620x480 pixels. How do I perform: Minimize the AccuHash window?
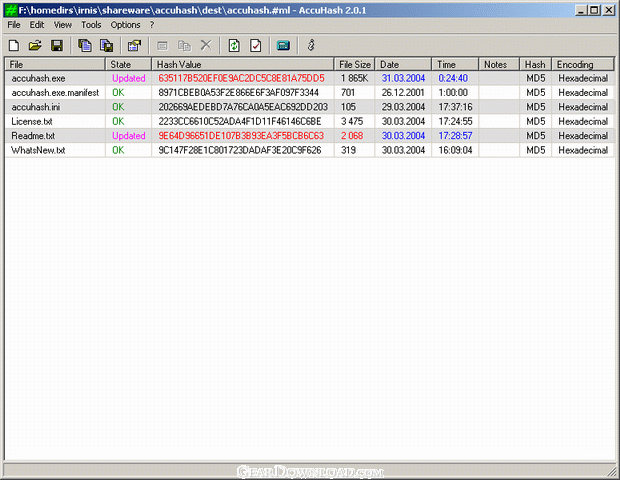pos(581,10)
